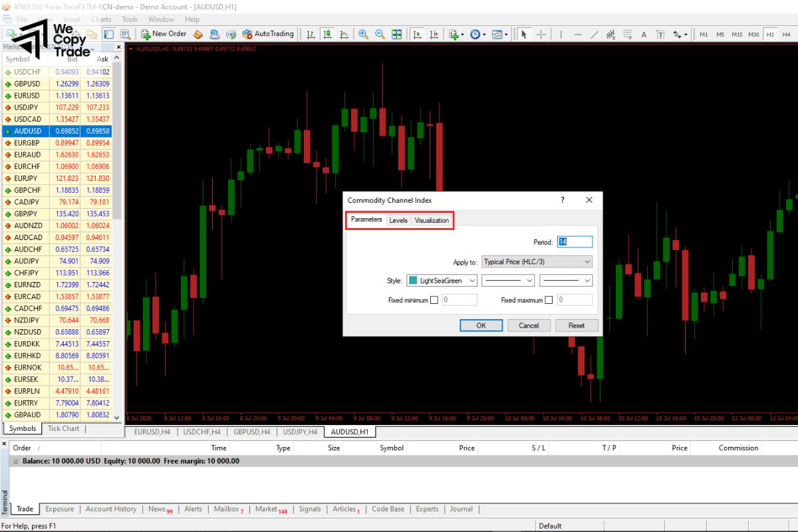Screen dimensions: 798x532
Task: Check the Fixed maximum option
Action: point(547,299)
